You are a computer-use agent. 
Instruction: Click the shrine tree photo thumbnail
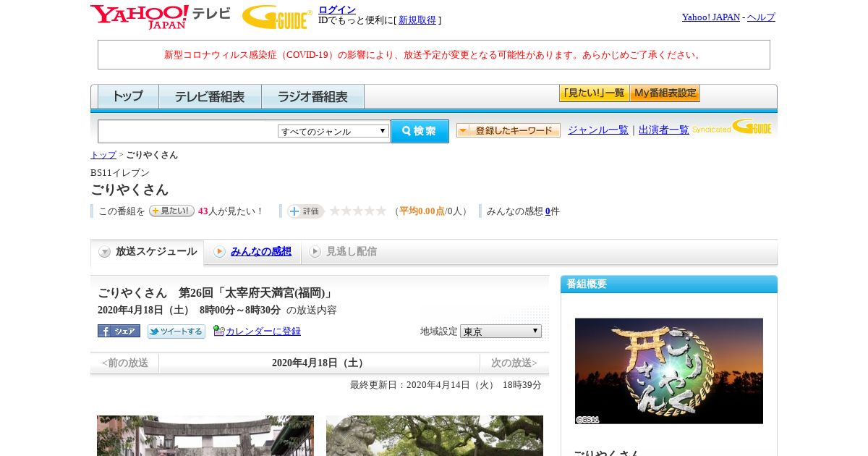[435, 436]
